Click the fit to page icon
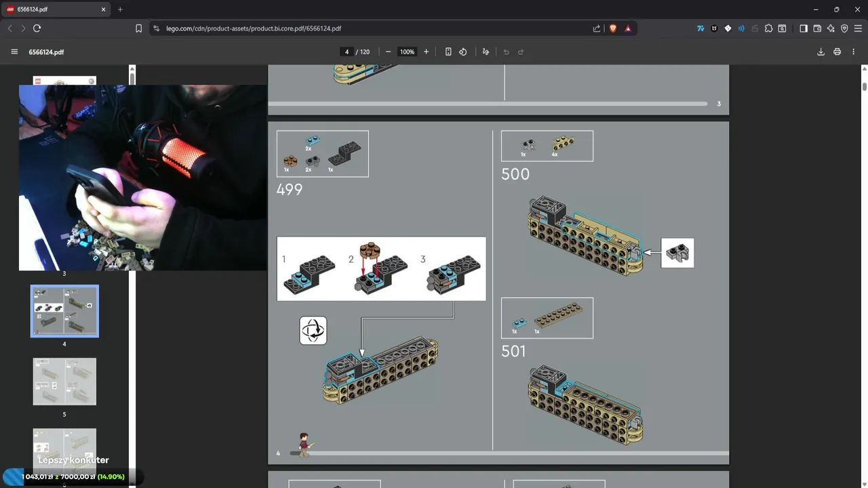 pyautogui.click(x=448, y=52)
